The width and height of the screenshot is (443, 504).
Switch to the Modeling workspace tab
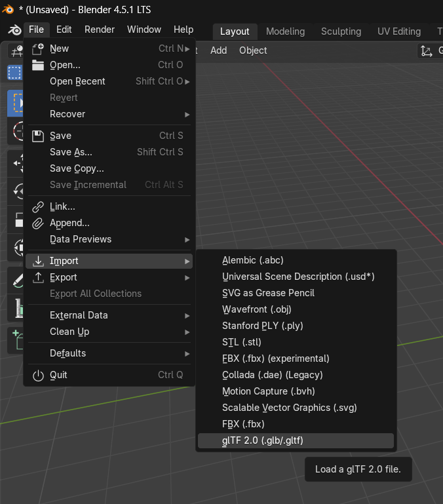point(285,31)
